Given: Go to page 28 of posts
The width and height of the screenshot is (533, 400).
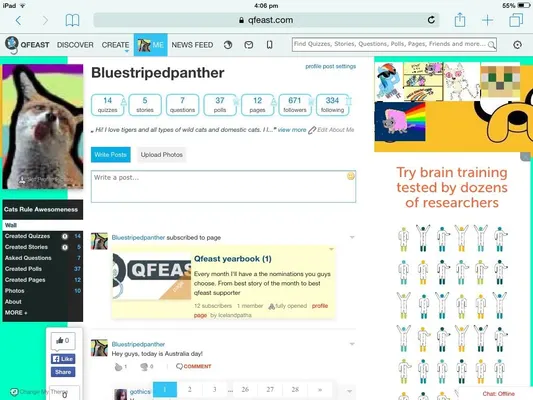Looking at the screenshot, I should point(295,389).
